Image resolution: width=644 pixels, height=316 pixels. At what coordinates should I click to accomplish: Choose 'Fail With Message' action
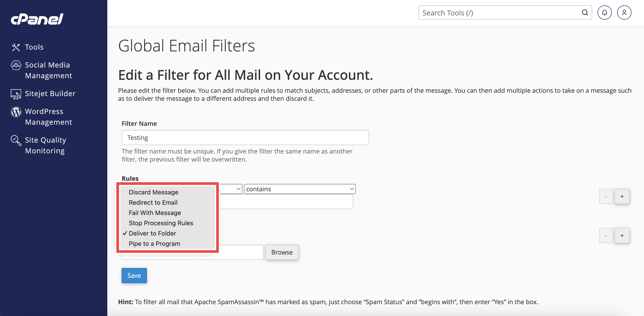tap(155, 213)
